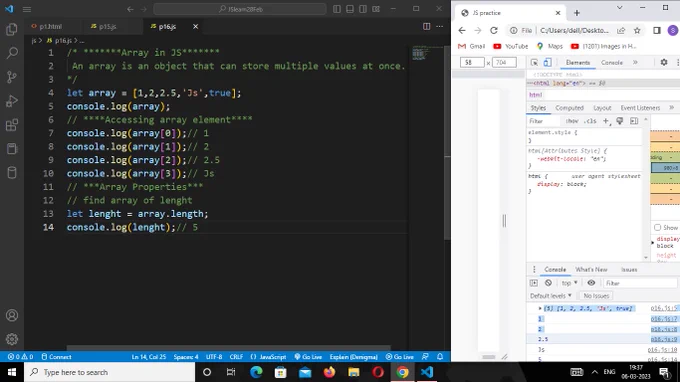Open the Computed styles tab
680x382 pixels.
(x=569, y=108)
